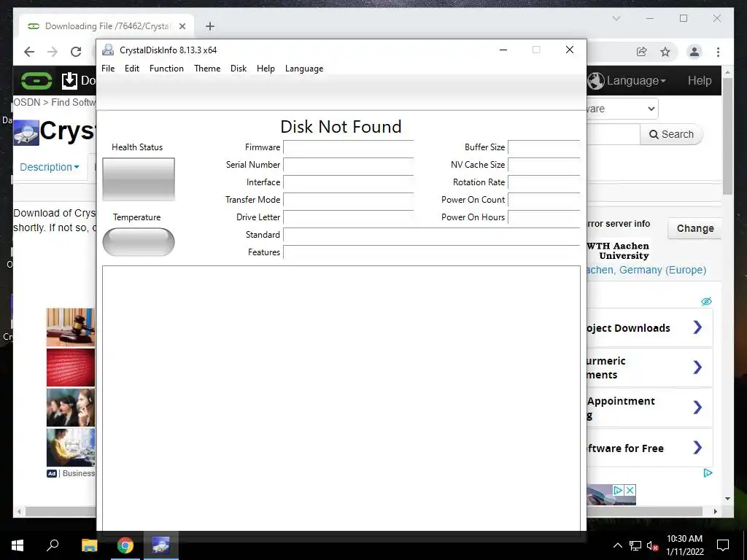Image resolution: width=747 pixels, height=560 pixels.
Task: Click the CrystalDiskInfo title bar app icon
Action: (108, 50)
